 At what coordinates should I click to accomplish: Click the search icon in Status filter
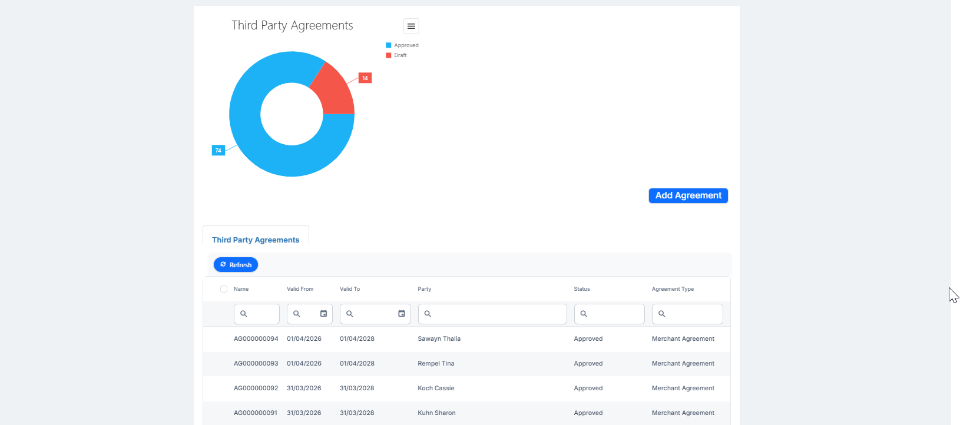coord(584,314)
